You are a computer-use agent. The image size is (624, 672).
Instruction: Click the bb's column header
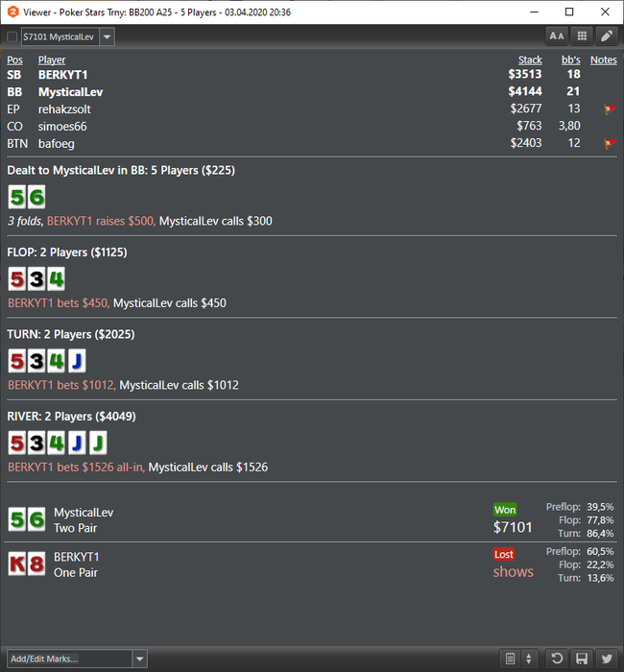point(571,60)
